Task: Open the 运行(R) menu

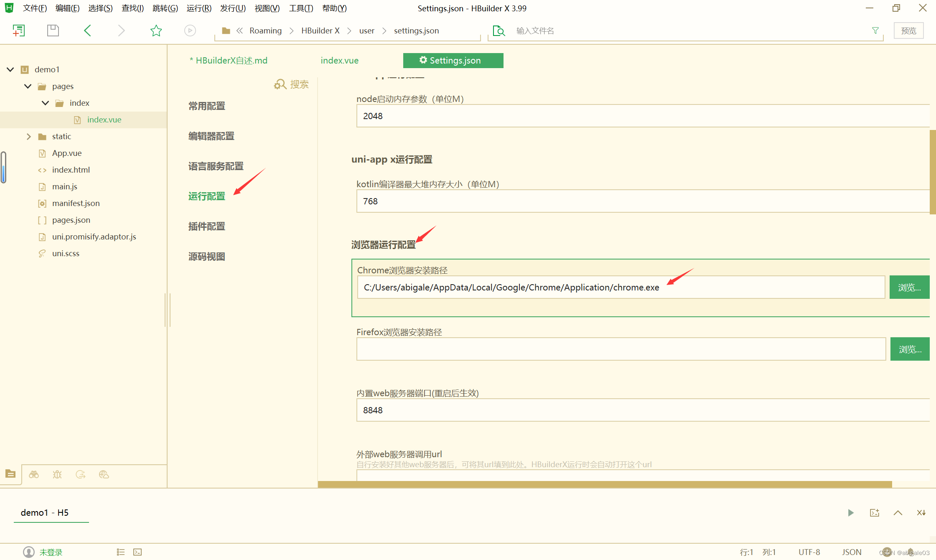Action: pyautogui.click(x=199, y=8)
